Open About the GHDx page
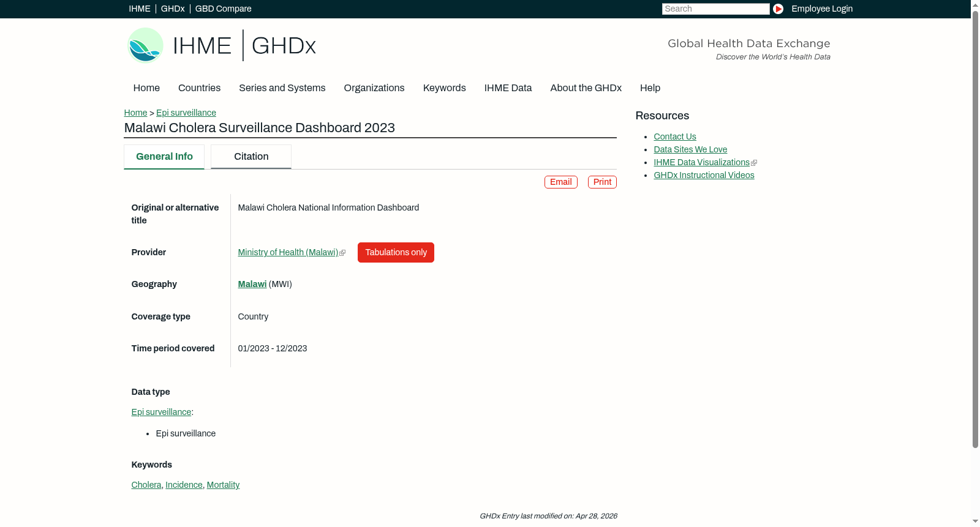 [586, 88]
